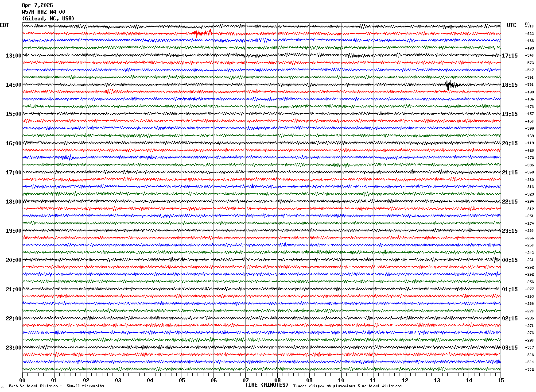Click the '05' minute tick label

click(182, 380)
